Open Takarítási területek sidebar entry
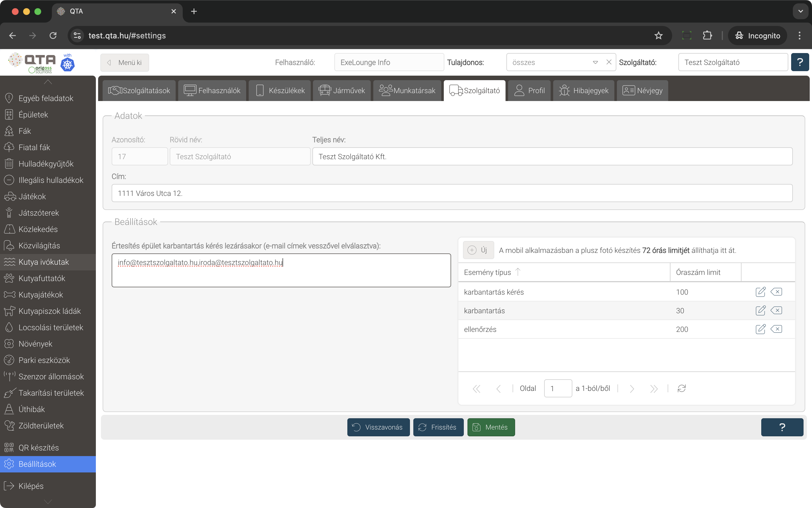 click(48, 393)
